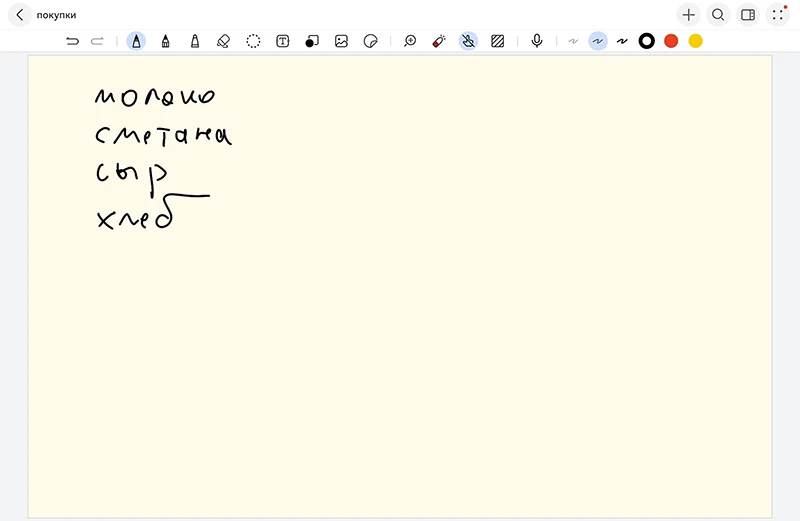Pick the red pen color
Image resolution: width=800 pixels, height=521 pixels.
point(671,41)
